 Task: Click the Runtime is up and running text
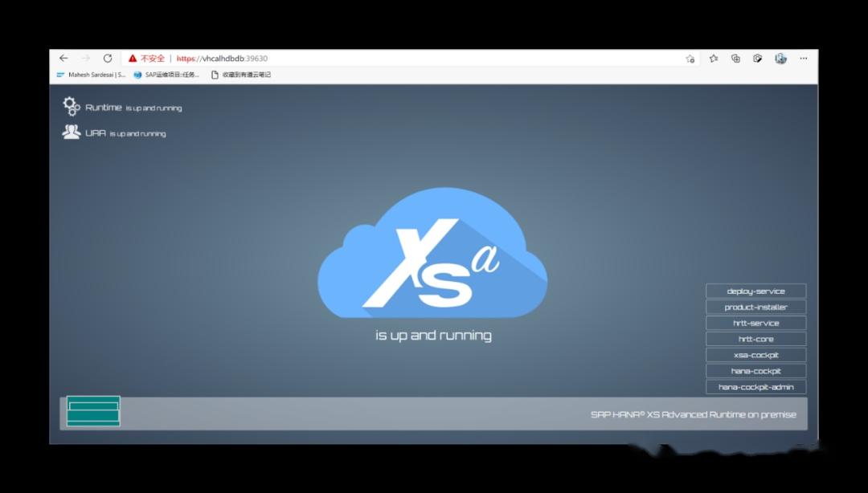[x=133, y=108]
